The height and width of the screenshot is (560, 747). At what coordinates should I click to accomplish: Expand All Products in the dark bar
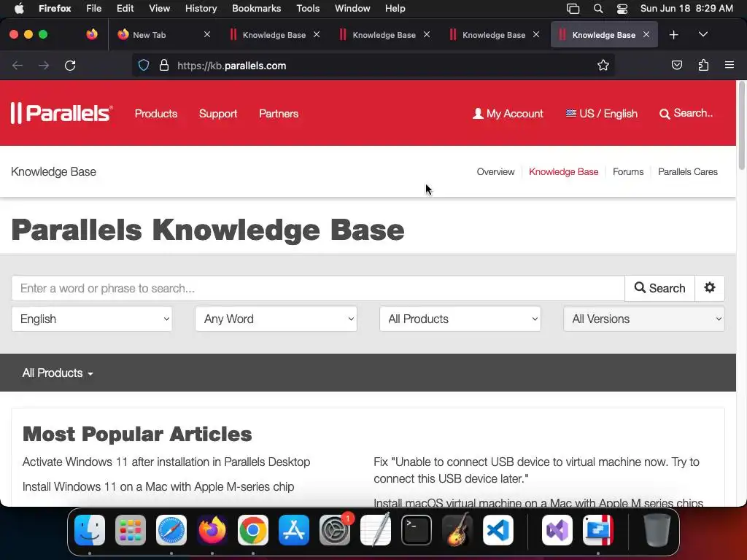click(x=58, y=373)
